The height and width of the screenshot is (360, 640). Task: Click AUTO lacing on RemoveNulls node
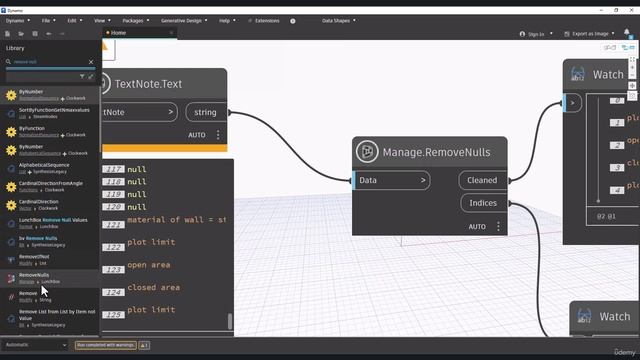coord(477,227)
